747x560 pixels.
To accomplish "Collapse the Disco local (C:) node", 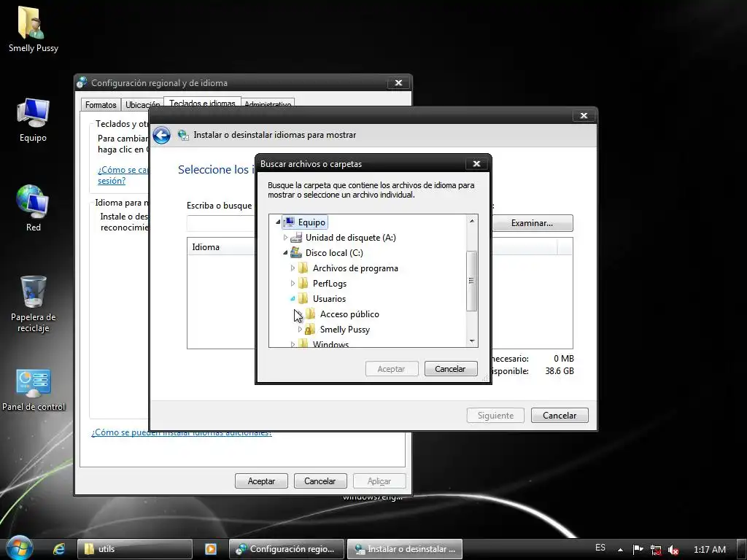I will (285, 252).
